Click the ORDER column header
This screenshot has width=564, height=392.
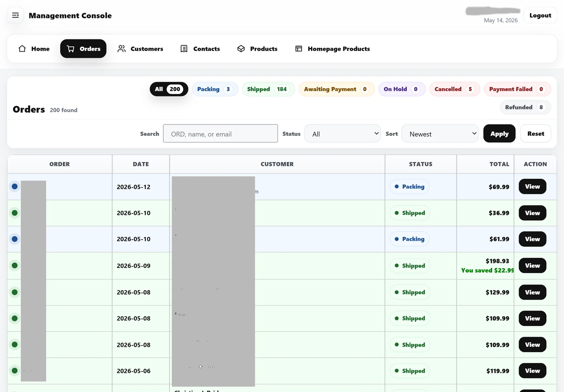(x=60, y=164)
